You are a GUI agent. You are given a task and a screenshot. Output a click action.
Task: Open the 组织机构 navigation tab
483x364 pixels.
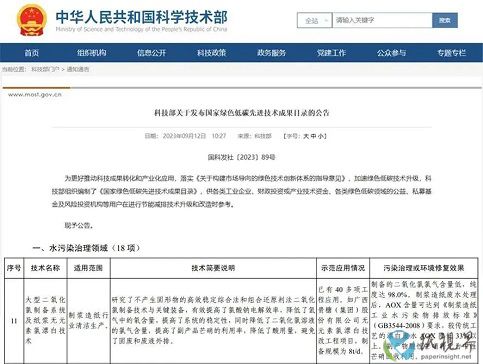coord(92,53)
